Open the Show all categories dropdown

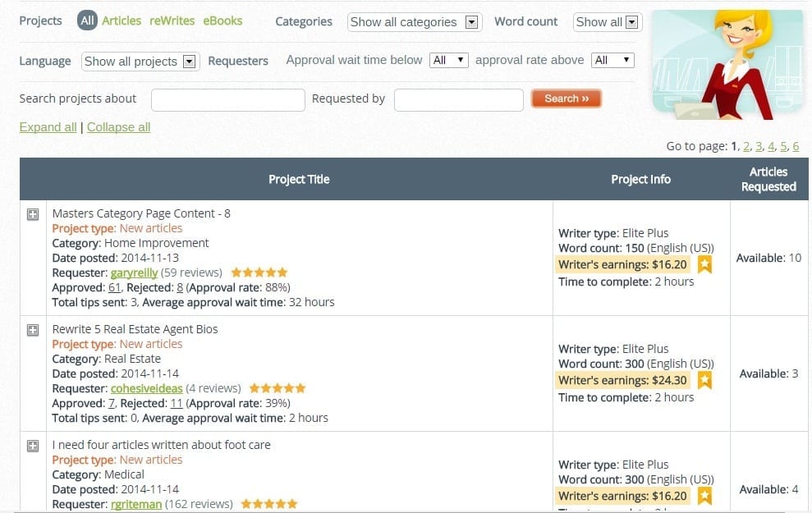[415, 22]
